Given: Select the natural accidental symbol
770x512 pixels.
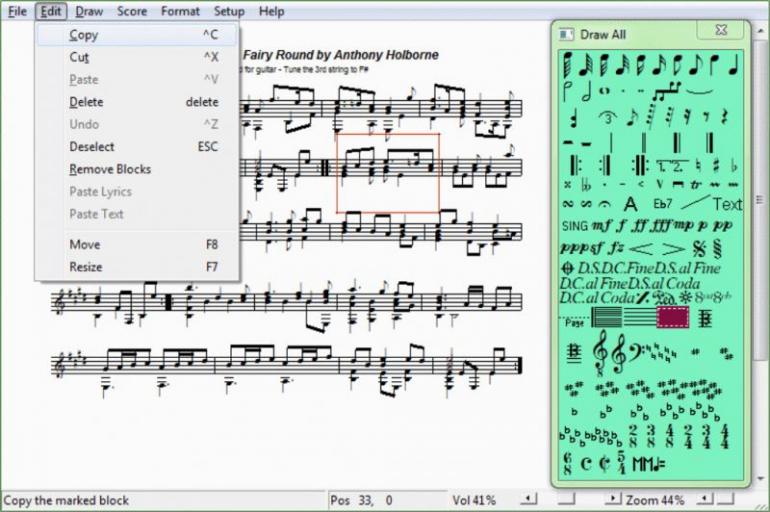Looking at the screenshot, I should tap(698, 166).
